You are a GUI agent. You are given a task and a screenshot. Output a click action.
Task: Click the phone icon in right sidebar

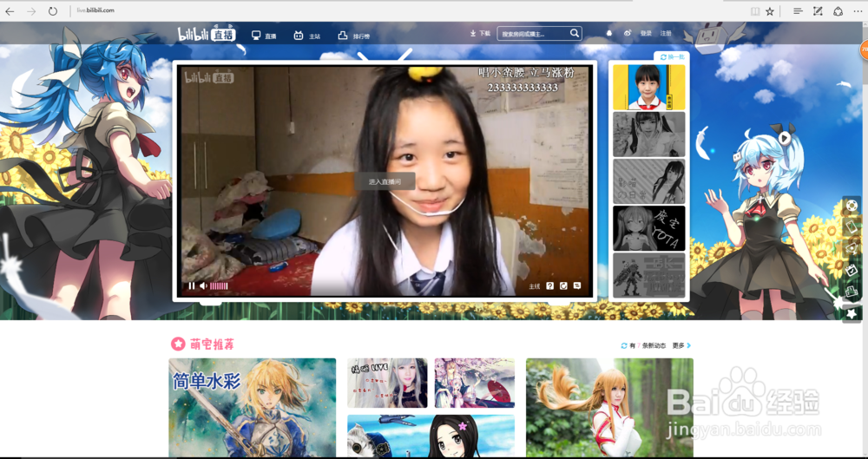pos(852,226)
